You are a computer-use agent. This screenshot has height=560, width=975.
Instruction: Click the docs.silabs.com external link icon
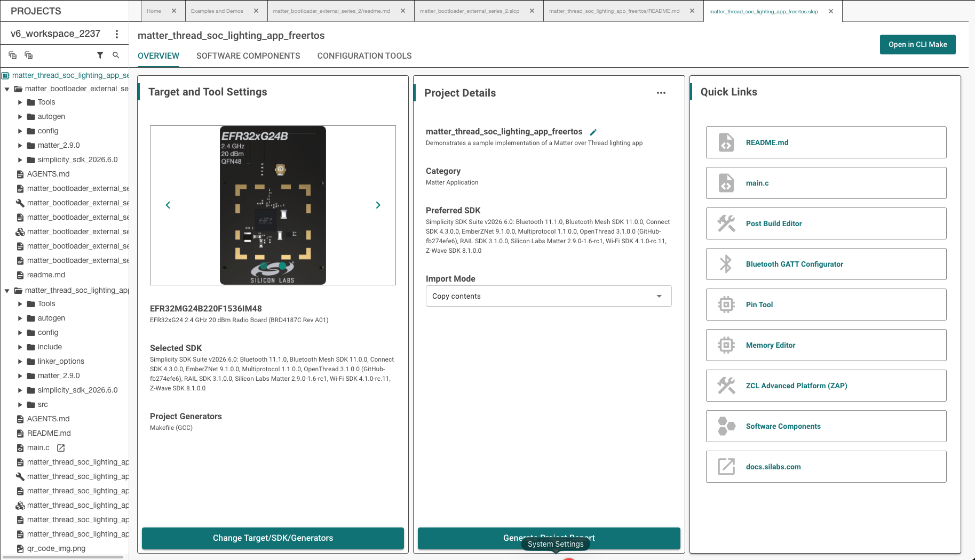726,467
